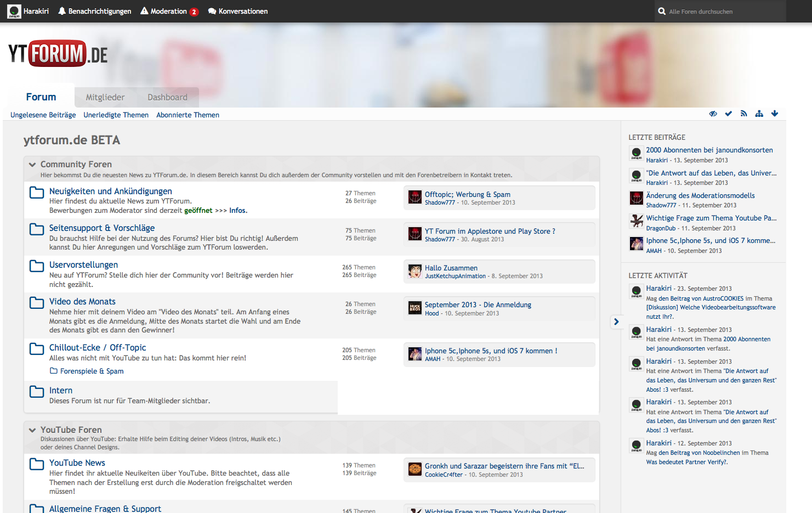Click the search field Alle Foren durchsuchen
The image size is (812, 513).
(x=724, y=12)
